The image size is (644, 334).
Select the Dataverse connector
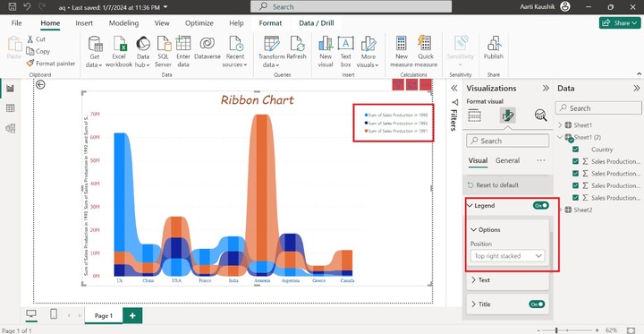(208, 48)
